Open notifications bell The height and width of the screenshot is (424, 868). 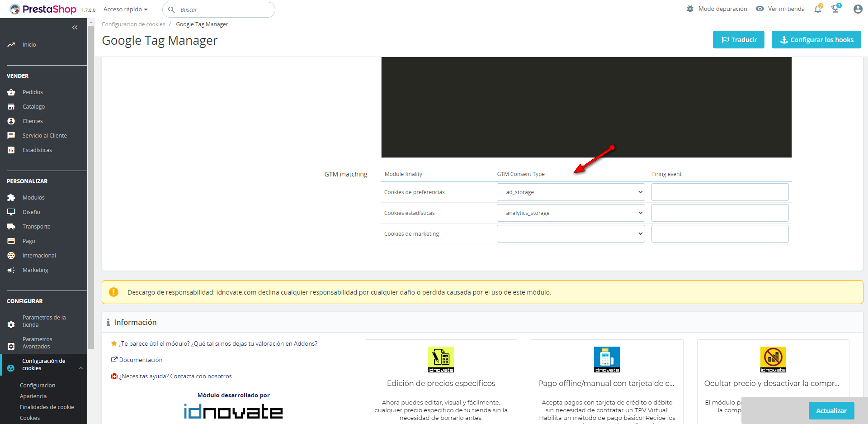818,9
